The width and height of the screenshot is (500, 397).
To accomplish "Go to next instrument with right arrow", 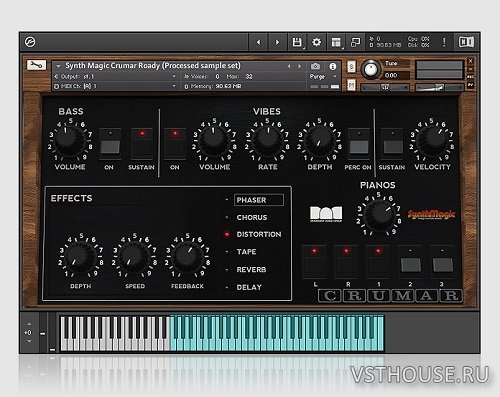I will coord(277,42).
